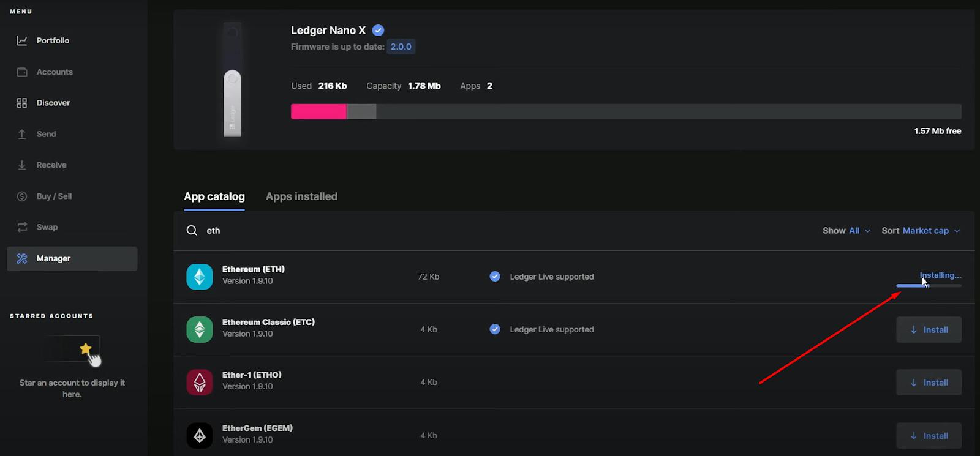Select the App catalog tab
The width and height of the screenshot is (980, 456).
pos(214,196)
